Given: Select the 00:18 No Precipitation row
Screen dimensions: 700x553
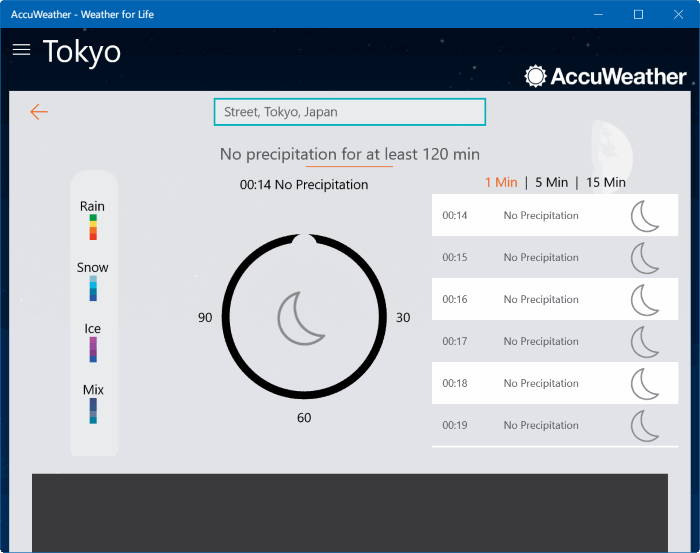Looking at the screenshot, I should click(555, 383).
